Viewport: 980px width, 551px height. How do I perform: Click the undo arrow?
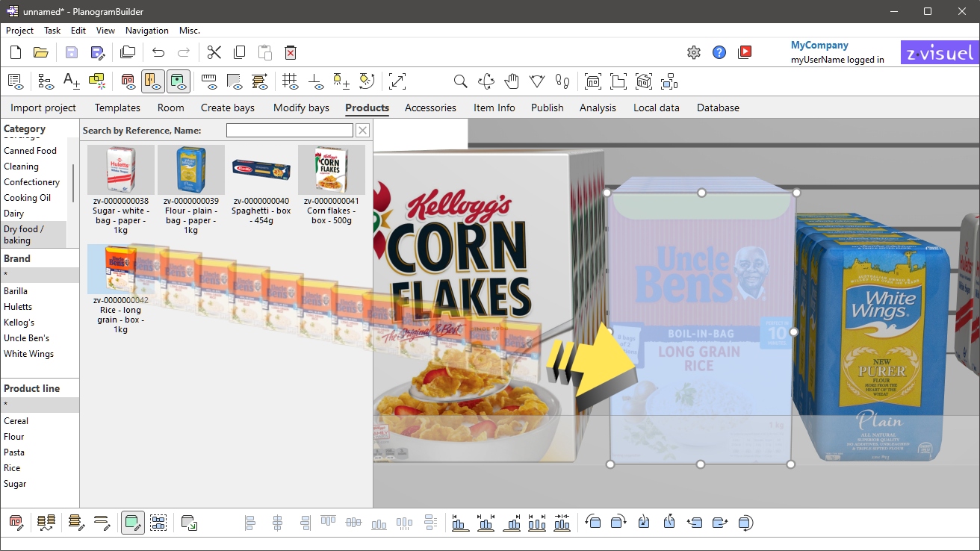(158, 52)
